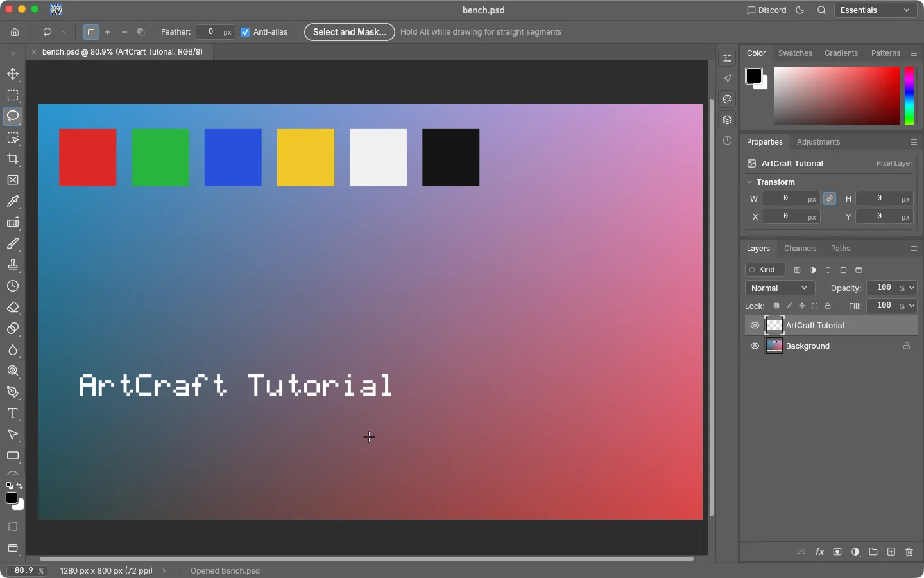Hide the ArtCraft Tutorial layer
The height and width of the screenshot is (578, 924).
point(755,326)
